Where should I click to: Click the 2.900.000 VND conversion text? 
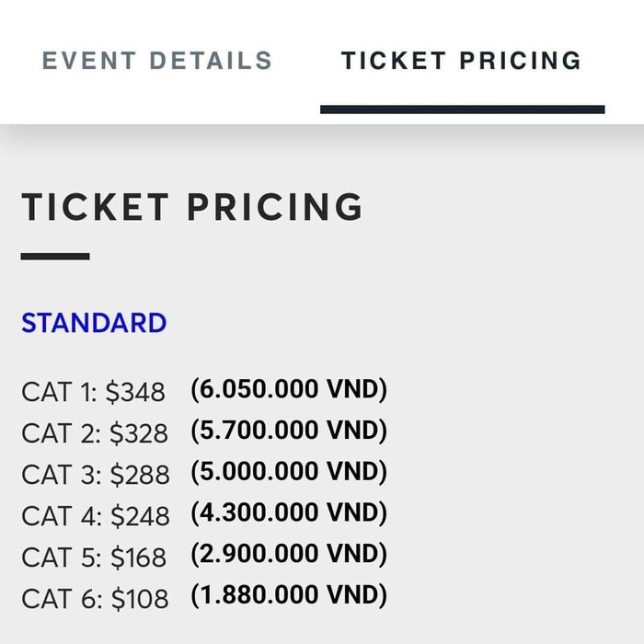click(289, 554)
